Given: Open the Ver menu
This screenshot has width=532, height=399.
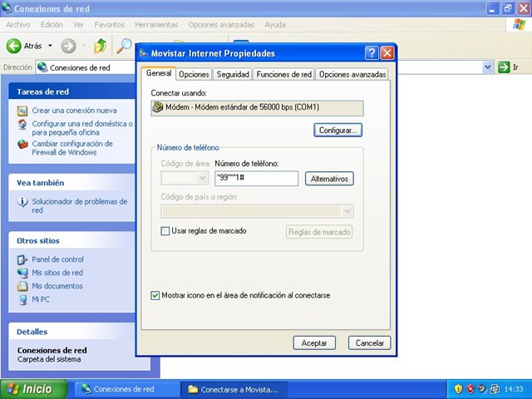Looking at the screenshot, I should [78, 25].
